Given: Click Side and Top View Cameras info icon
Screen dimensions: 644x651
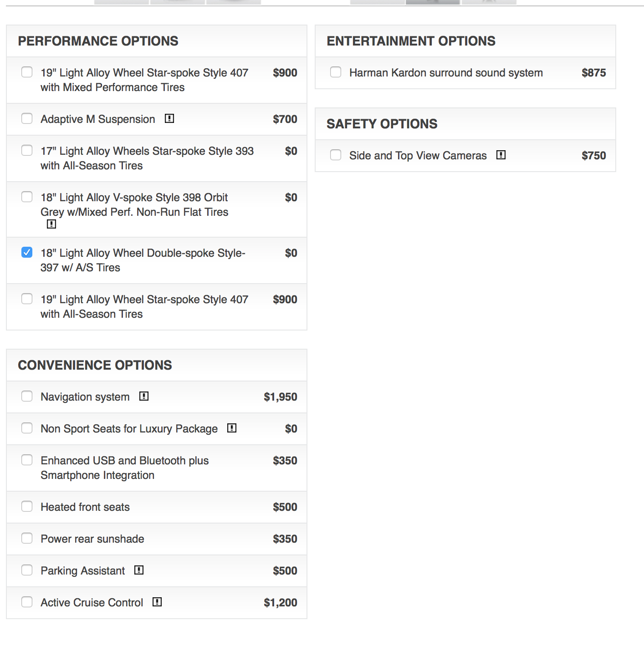Looking at the screenshot, I should (501, 155).
